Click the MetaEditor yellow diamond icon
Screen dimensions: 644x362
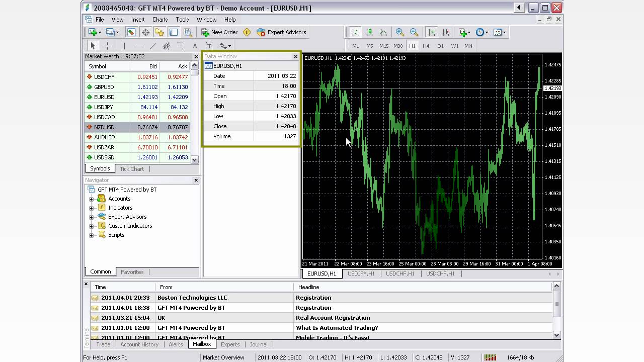247,32
